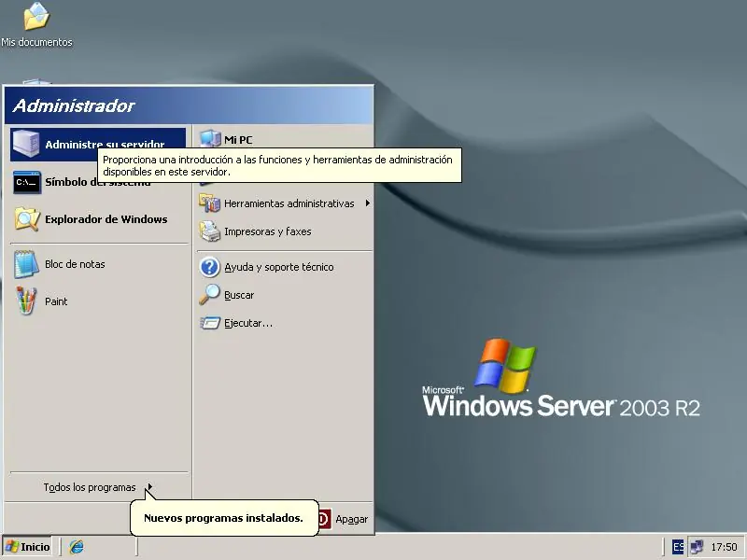The width and height of the screenshot is (747, 560).
Task: Open Impresoras y faxes entry
Action: tap(285, 231)
